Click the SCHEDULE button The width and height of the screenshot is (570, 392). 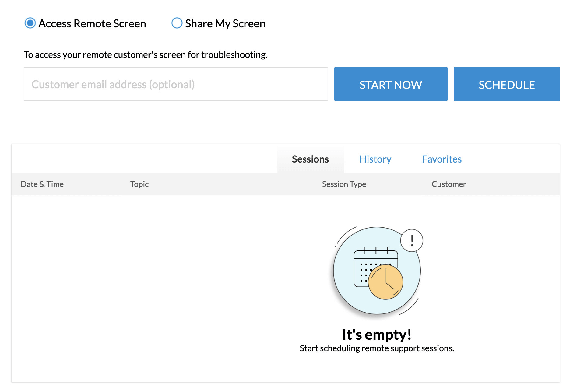click(506, 84)
